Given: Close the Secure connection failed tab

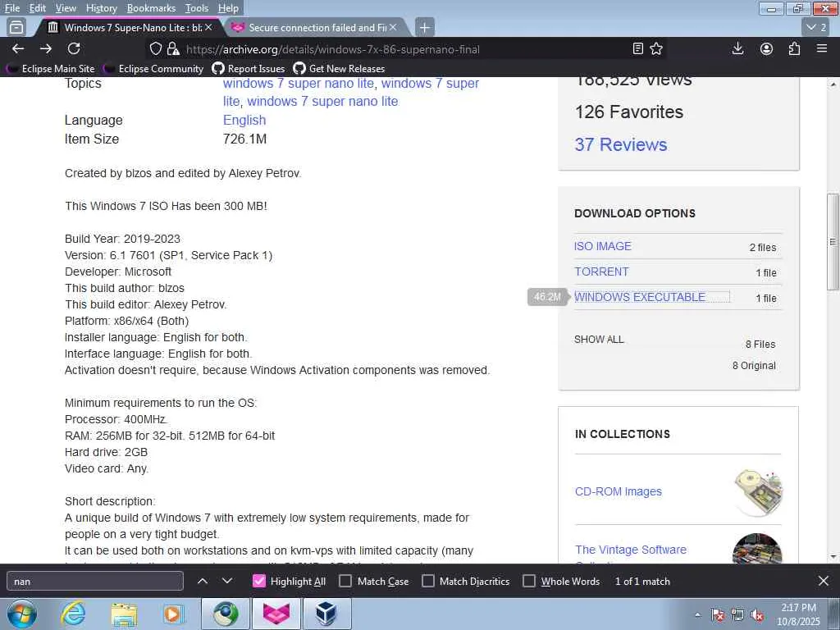Looking at the screenshot, I should (x=393, y=27).
